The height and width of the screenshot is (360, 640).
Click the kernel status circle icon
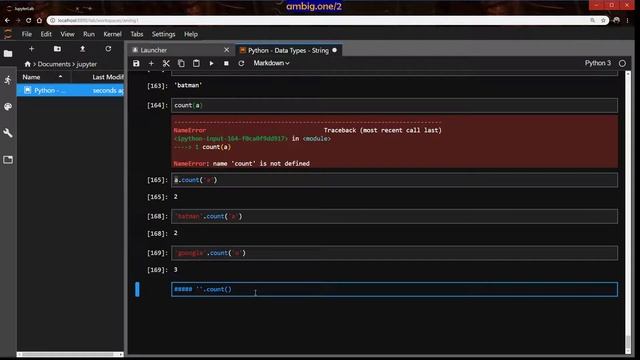coord(622,63)
